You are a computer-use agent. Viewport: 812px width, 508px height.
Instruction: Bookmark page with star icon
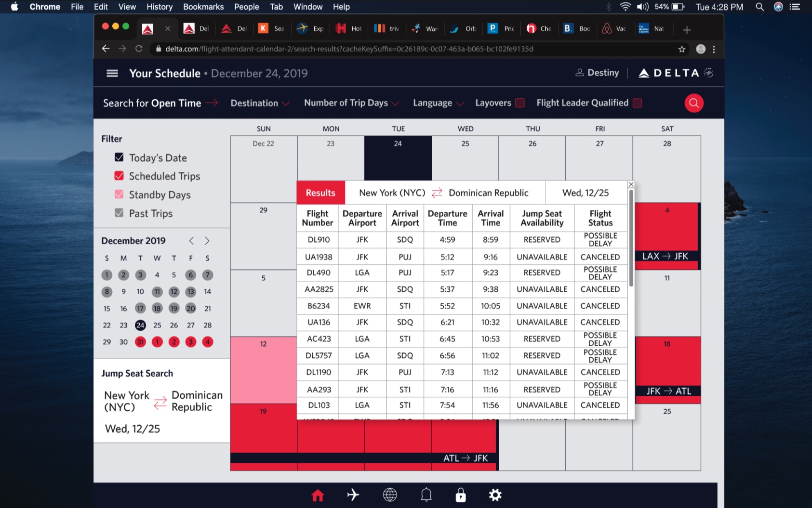click(681, 49)
